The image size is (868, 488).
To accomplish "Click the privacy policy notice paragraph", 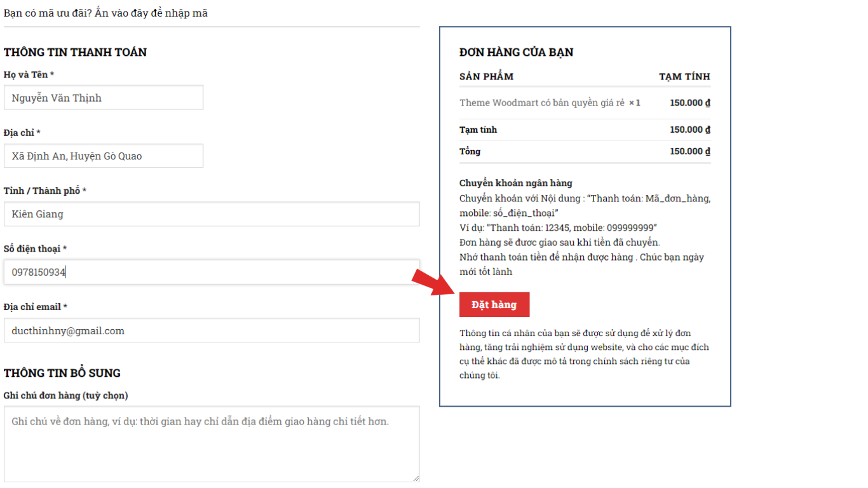I will [583, 354].
